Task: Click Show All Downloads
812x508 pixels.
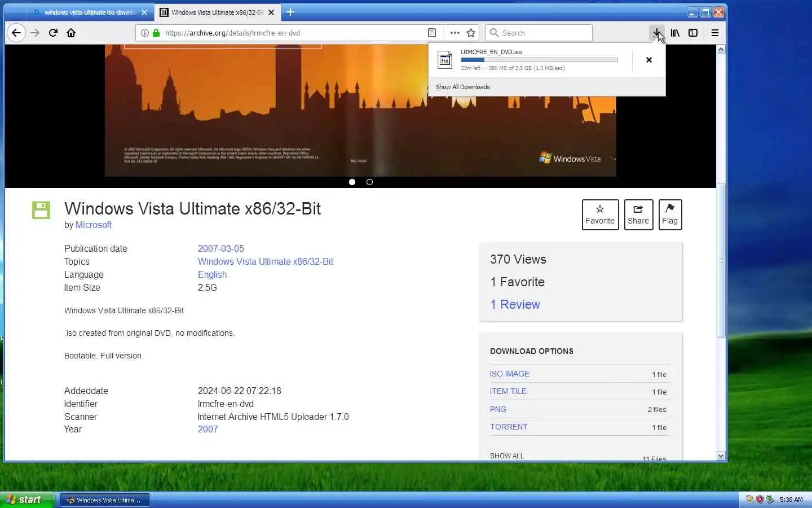Action: pyautogui.click(x=462, y=87)
